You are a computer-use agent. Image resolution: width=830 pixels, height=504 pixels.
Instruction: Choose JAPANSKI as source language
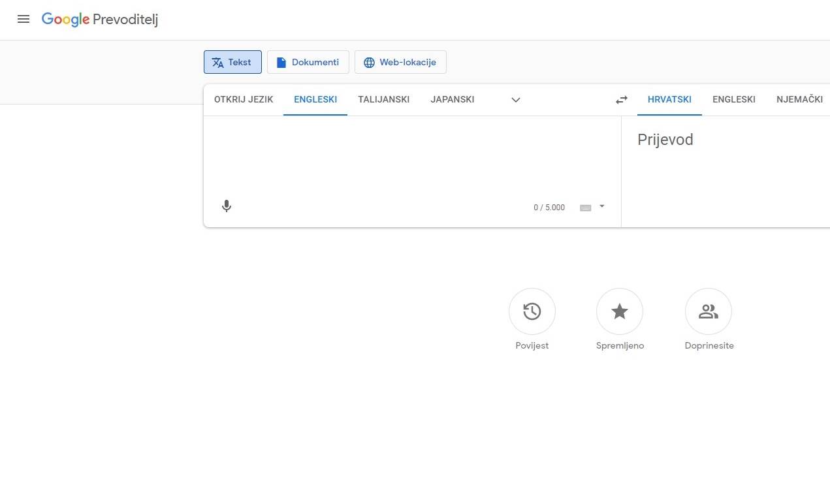point(452,100)
